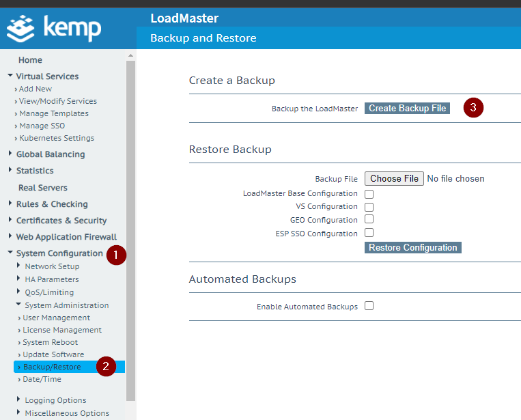Open System Reboot
The width and height of the screenshot is (521, 420).
pos(50,342)
